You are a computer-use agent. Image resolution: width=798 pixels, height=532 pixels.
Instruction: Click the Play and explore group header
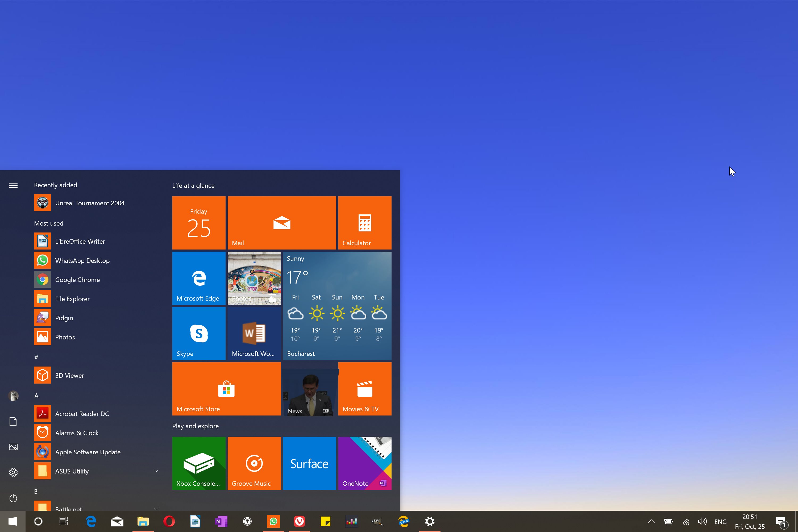click(x=196, y=426)
